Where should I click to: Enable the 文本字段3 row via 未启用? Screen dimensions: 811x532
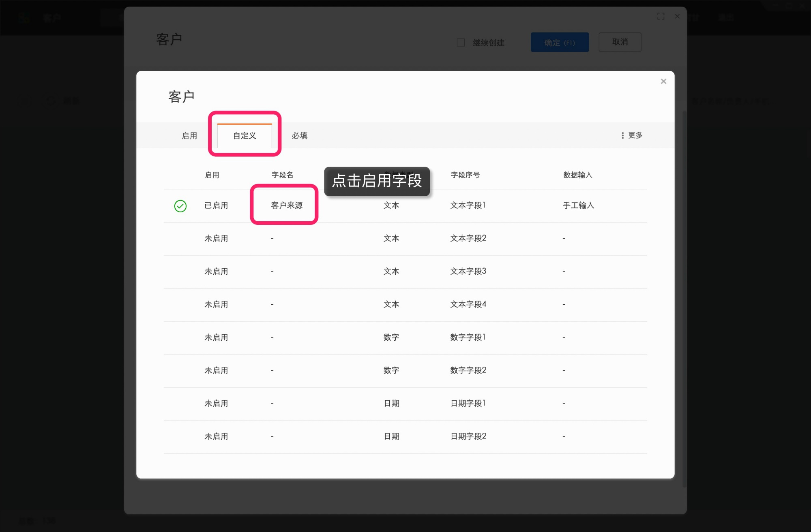tap(216, 271)
